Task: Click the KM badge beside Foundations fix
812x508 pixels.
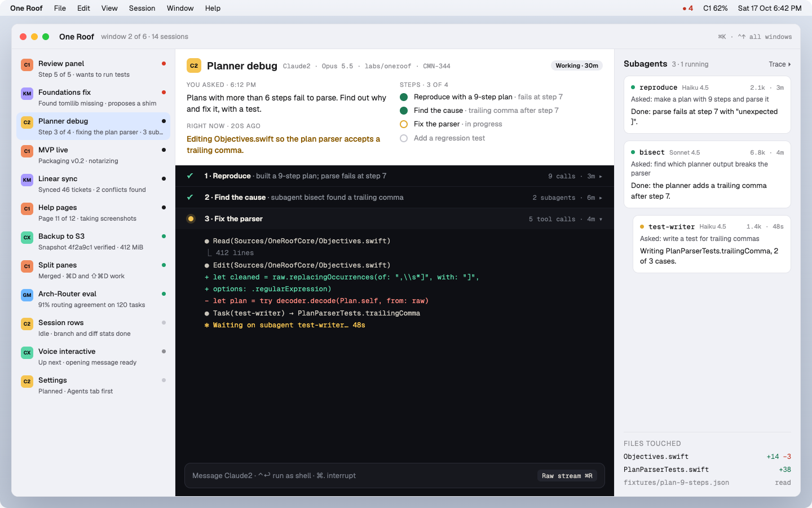Action: 27,94
